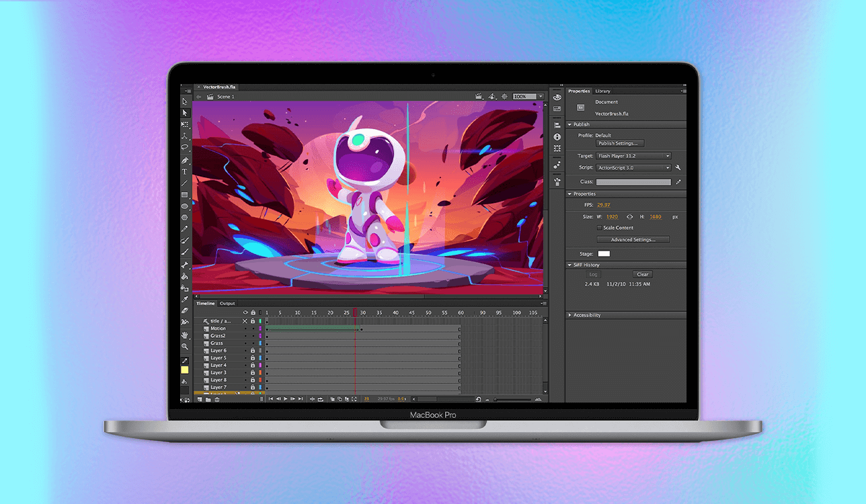Select the Eraser tool
Screen dimensions: 866x504
coord(185,310)
